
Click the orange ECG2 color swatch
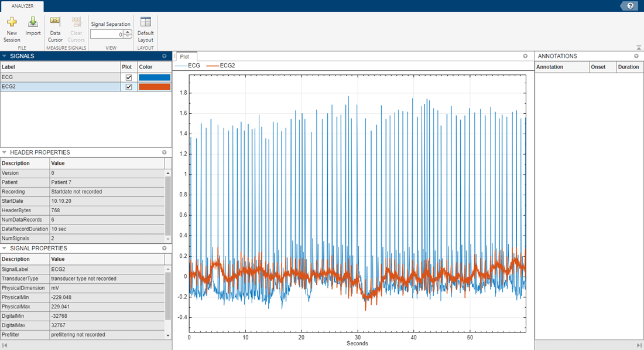pos(155,87)
